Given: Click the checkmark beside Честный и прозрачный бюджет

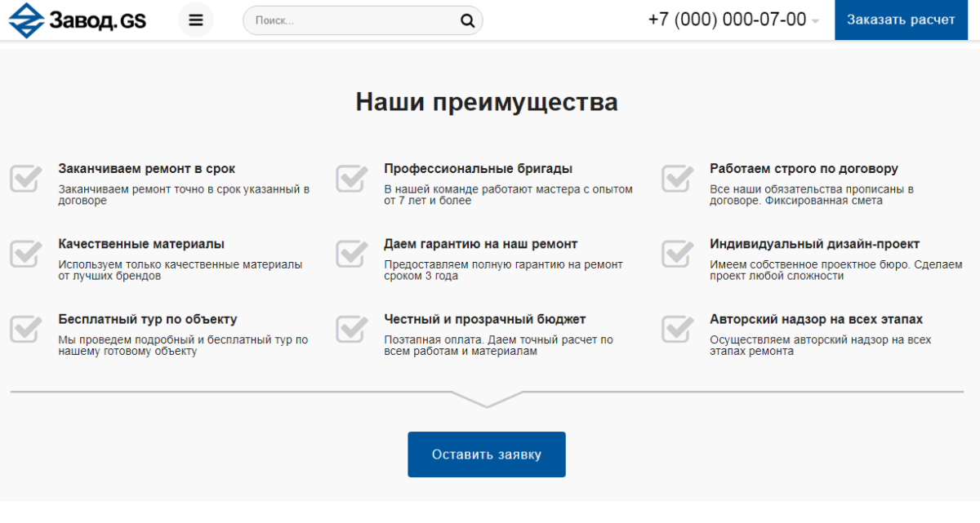Looking at the screenshot, I should tap(350, 329).
